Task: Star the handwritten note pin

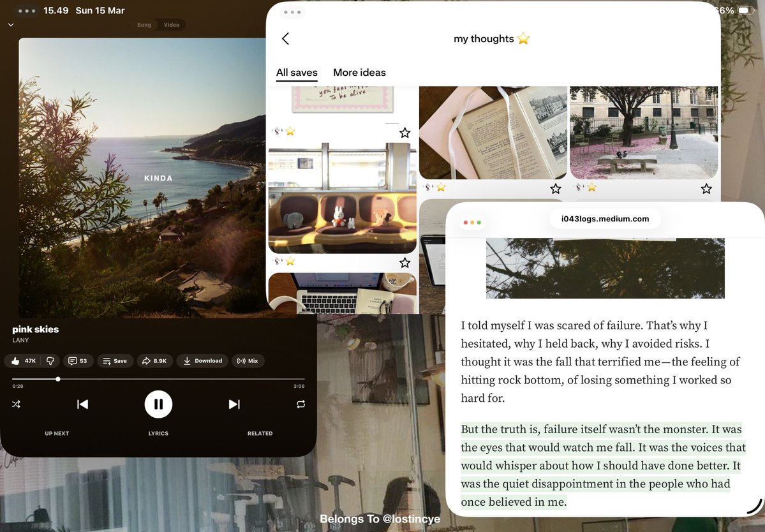Action: click(x=405, y=133)
